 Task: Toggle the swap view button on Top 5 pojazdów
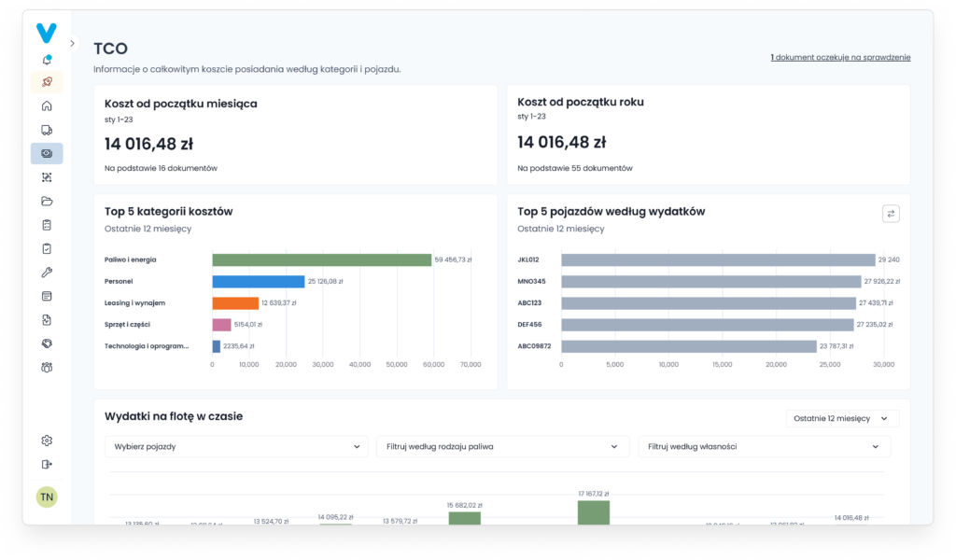(891, 214)
